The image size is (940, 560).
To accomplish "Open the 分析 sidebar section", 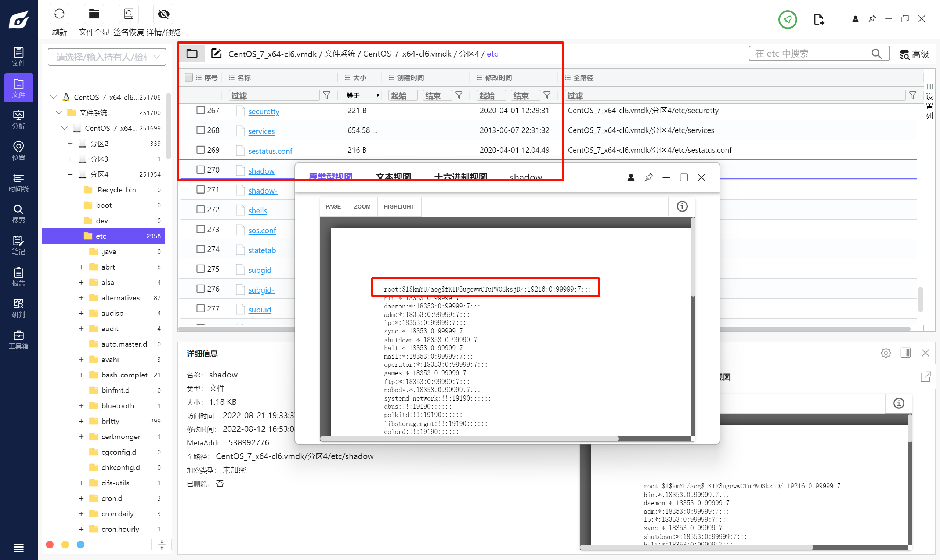I will (x=18, y=120).
